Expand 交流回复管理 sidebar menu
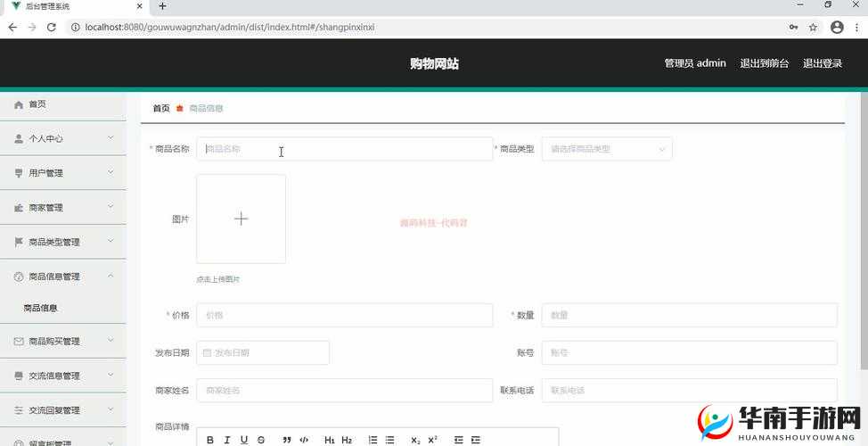 click(63, 410)
